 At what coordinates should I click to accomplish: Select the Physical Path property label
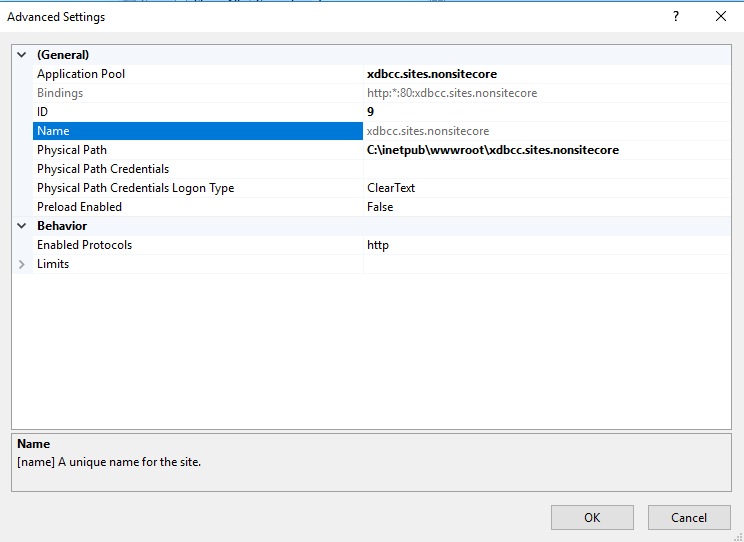pos(72,150)
